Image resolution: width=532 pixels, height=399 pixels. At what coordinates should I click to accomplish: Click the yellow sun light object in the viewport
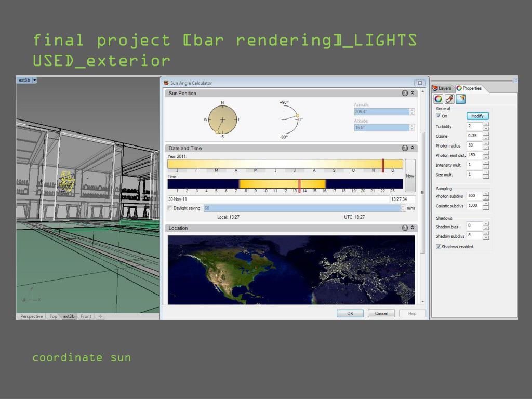(67, 181)
